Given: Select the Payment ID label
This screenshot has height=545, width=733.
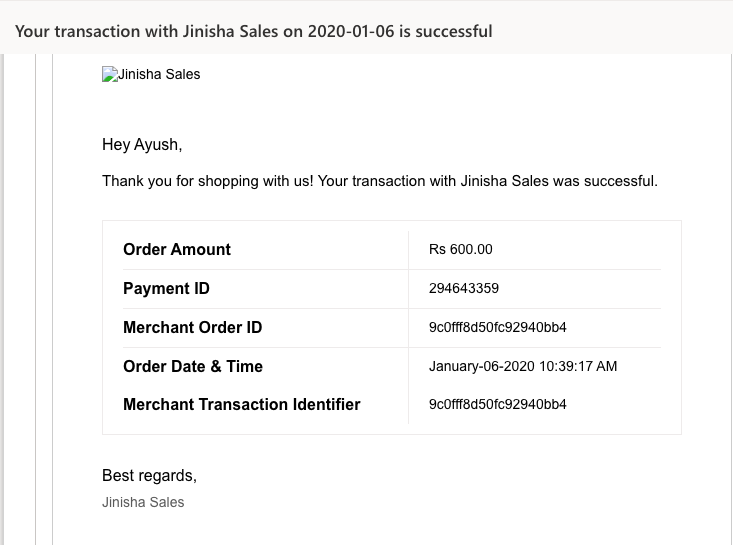Looking at the screenshot, I should pyautogui.click(x=166, y=288).
